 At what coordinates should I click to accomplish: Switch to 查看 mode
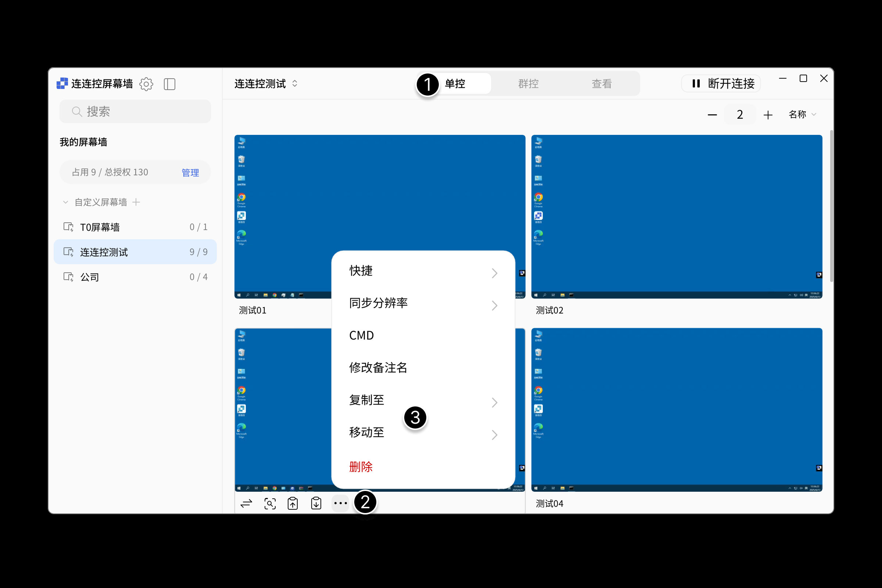pyautogui.click(x=602, y=83)
